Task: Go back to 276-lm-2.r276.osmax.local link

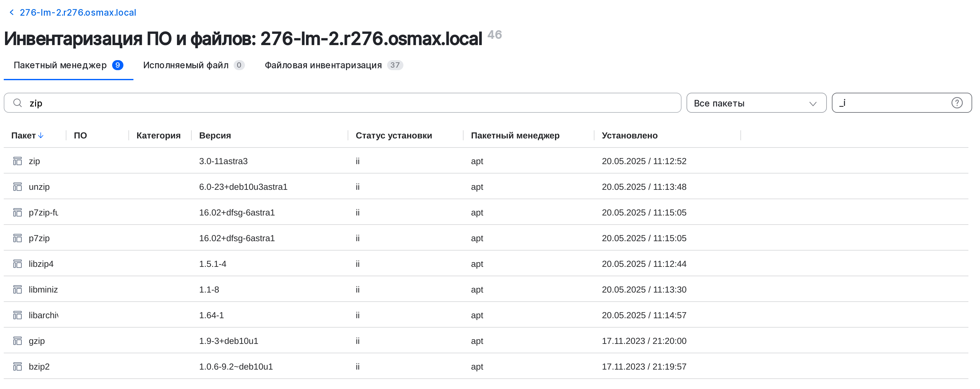Action: pyautogui.click(x=78, y=13)
